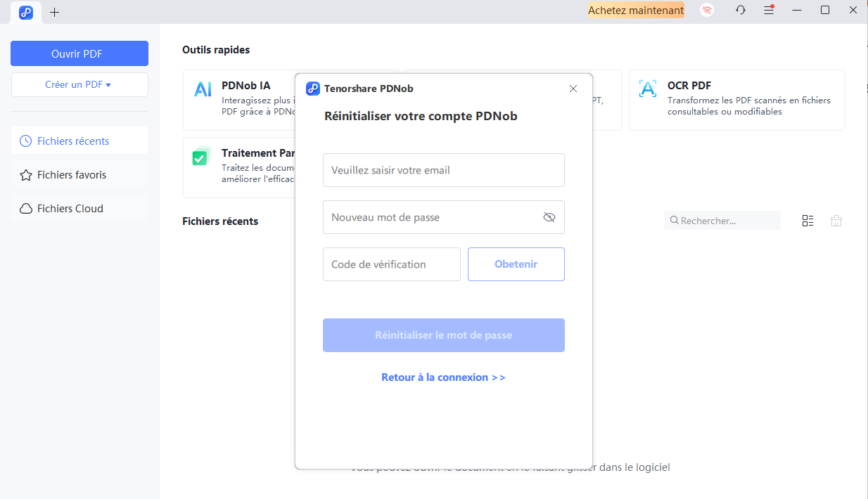Clear recent files with the trash icon
868x499 pixels.
pyautogui.click(x=836, y=220)
